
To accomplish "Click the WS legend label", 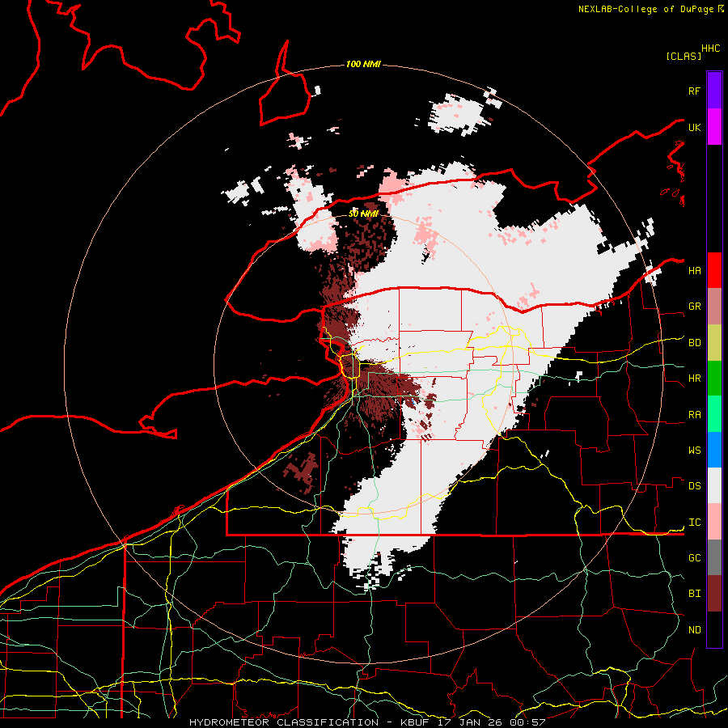I will [694, 450].
